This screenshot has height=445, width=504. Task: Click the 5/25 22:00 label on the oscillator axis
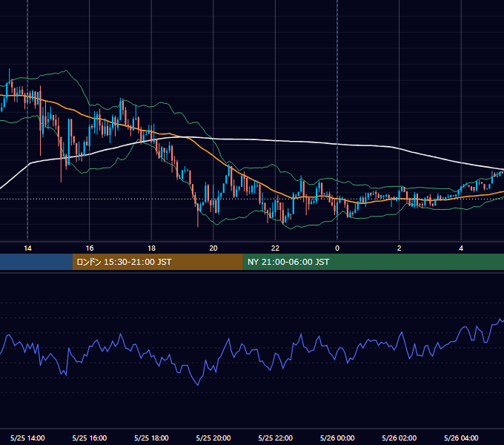pos(276,438)
